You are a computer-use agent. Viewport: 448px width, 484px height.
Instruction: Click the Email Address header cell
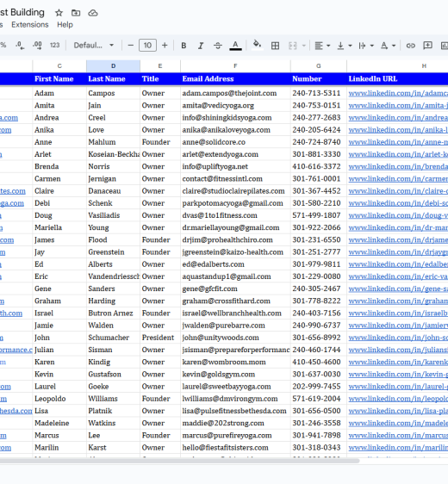pyautogui.click(x=235, y=79)
